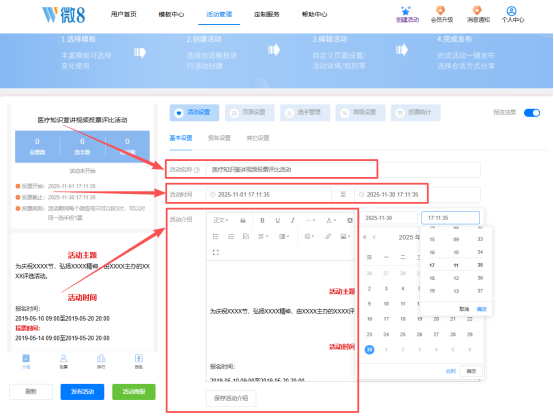Screen dimensions: 554x417
Task: Go to 帮助中心 in top navigation
Action: point(314,14)
